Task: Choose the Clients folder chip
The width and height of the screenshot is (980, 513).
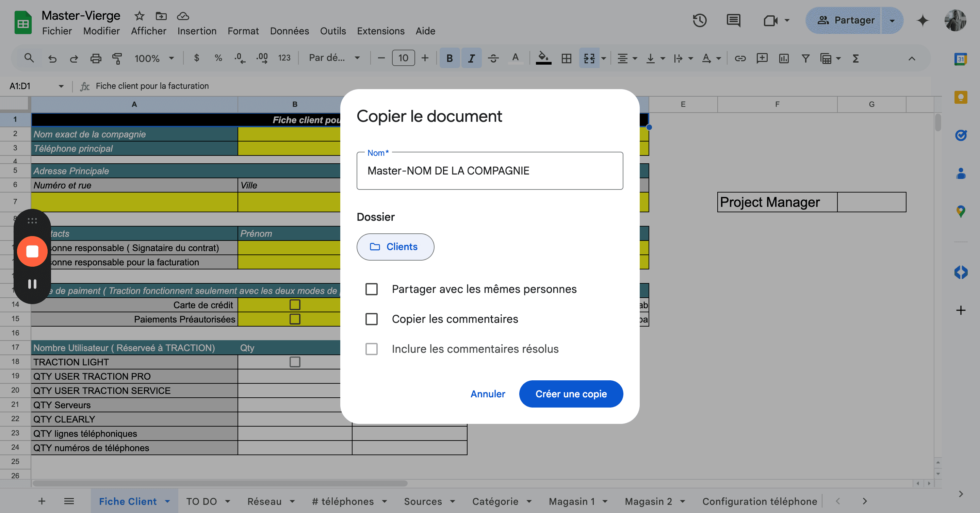Action: pyautogui.click(x=395, y=247)
